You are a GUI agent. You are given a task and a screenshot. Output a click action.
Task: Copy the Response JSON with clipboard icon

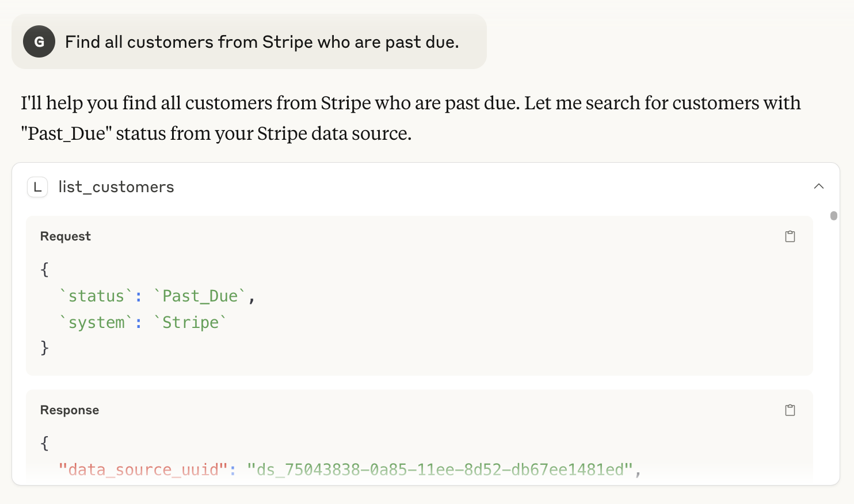click(x=790, y=410)
